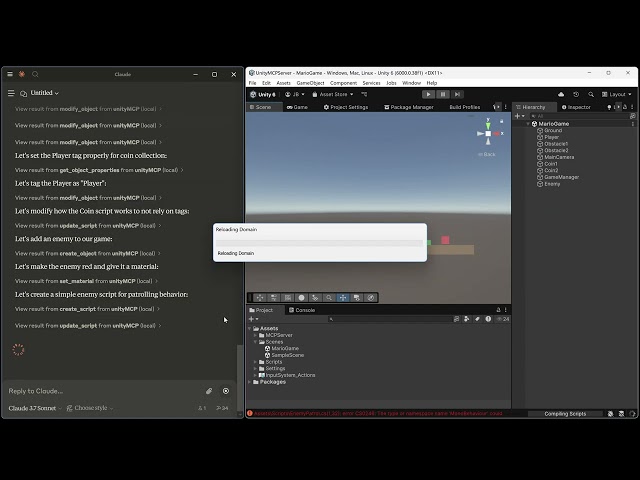Switch to the Inspector tab
This screenshot has width=640, height=480.
576,107
